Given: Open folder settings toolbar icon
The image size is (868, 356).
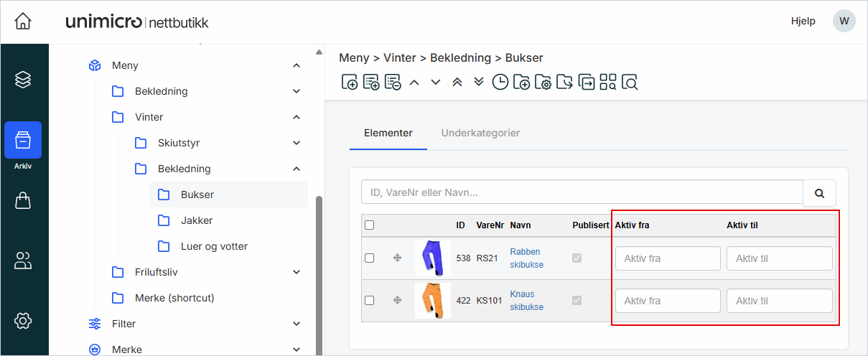Looking at the screenshot, I should (x=543, y=82).
